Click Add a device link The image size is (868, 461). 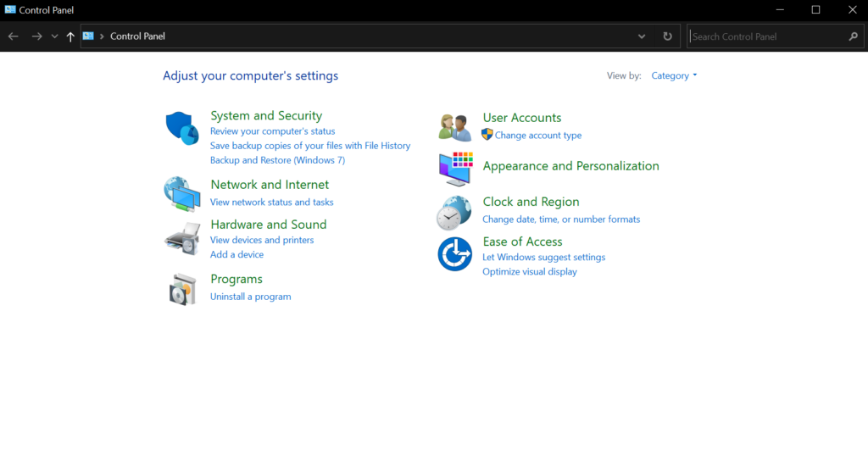(237, 254)
